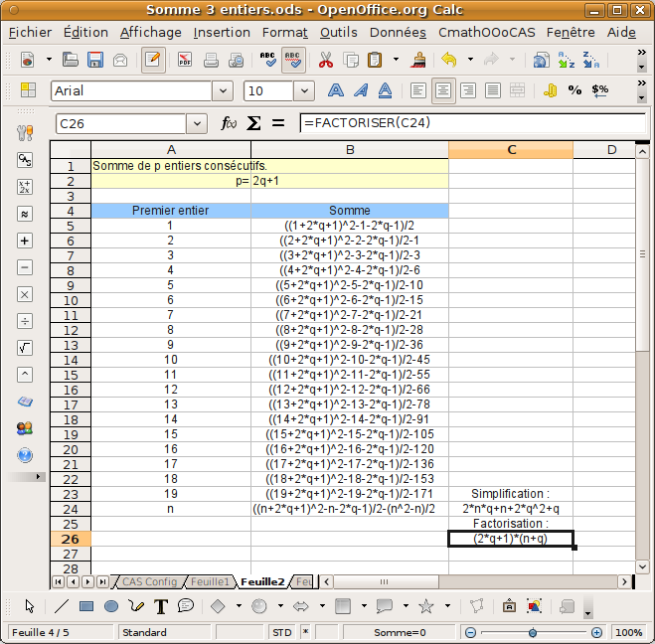655x644 pixels.
Task: Click the Save document icon
Action: [x=96, y=60]
